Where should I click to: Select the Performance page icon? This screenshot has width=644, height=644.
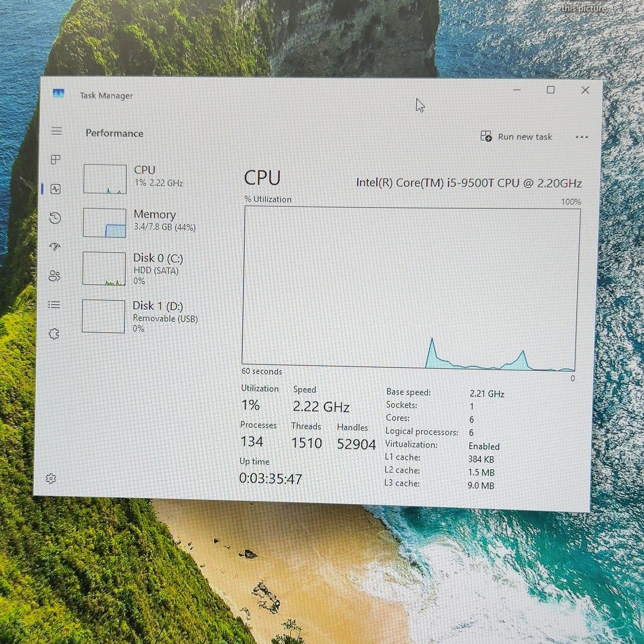coord(56,189)
